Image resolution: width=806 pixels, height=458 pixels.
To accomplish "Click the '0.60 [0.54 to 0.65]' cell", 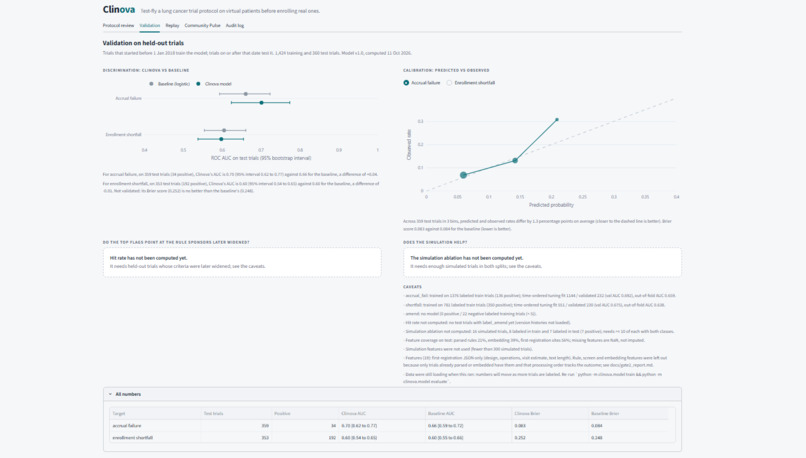I will coord(359,438).
